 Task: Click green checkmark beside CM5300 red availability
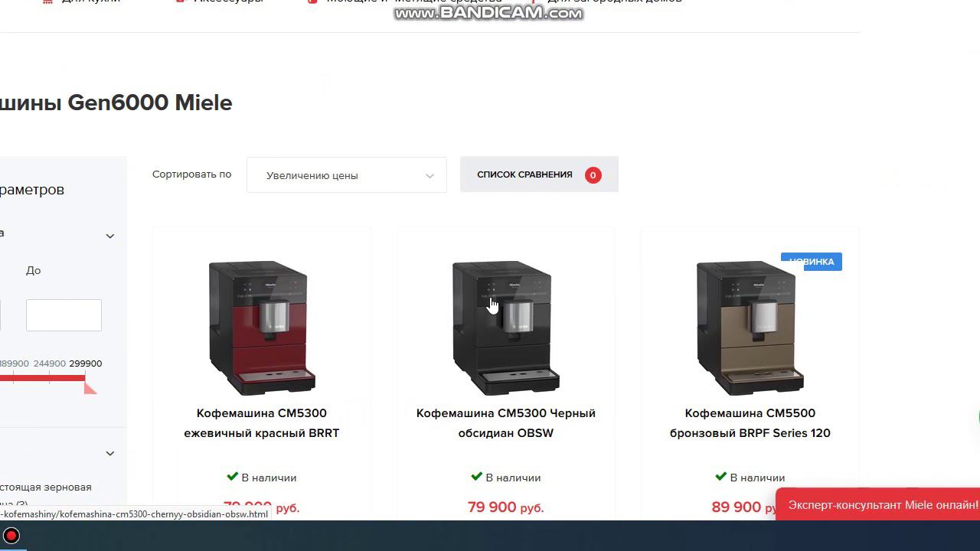233,477
